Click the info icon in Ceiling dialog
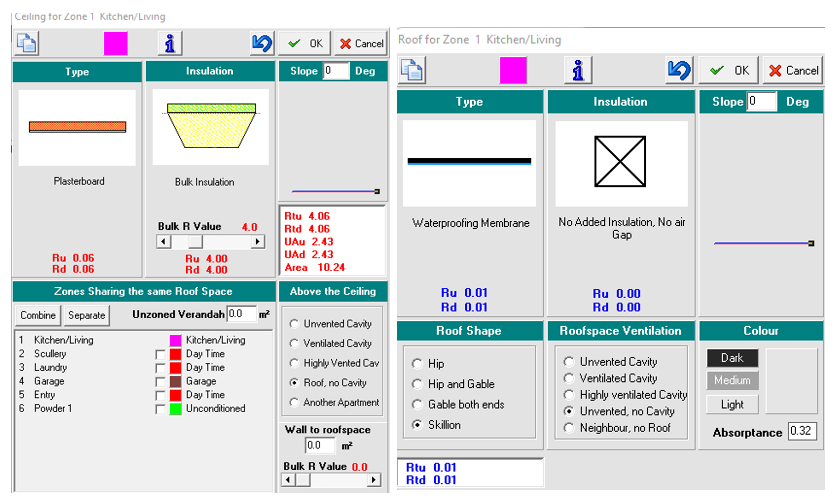This screenshot has height=499, width=838. point(171,43)
